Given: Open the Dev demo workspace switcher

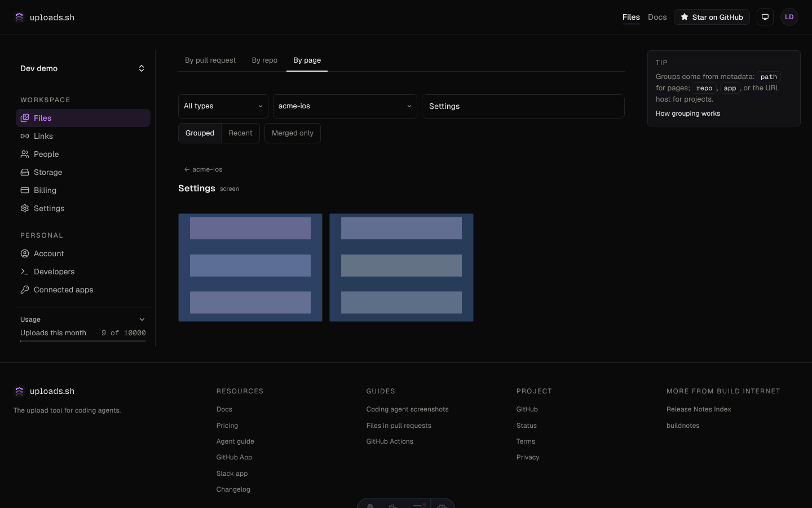Looking at the screenshot, I should [x=83, y=68].
